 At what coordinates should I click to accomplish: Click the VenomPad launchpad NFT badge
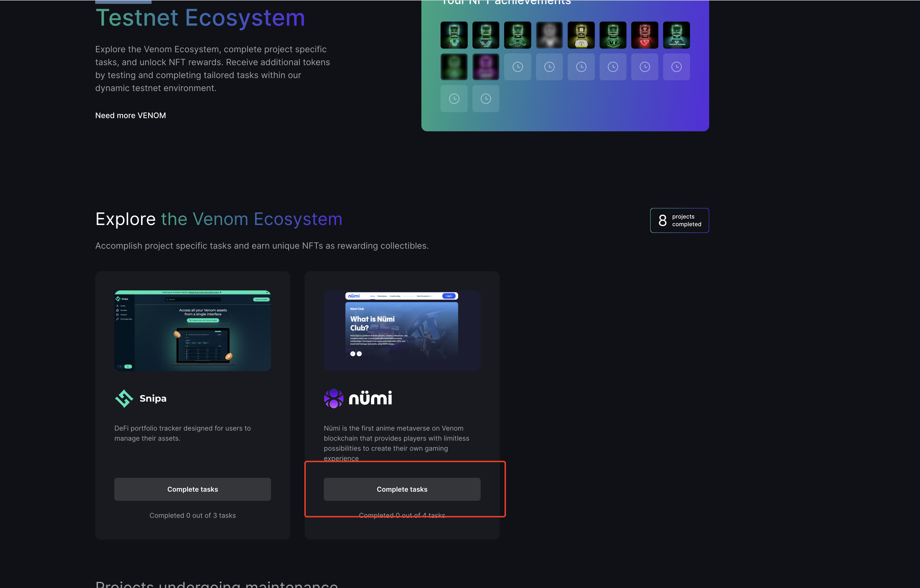pos(486,35)
